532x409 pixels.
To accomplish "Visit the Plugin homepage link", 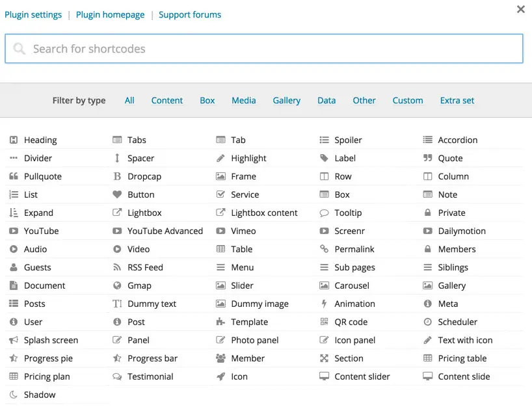I will pyautogui.click(x=110, y=14).
